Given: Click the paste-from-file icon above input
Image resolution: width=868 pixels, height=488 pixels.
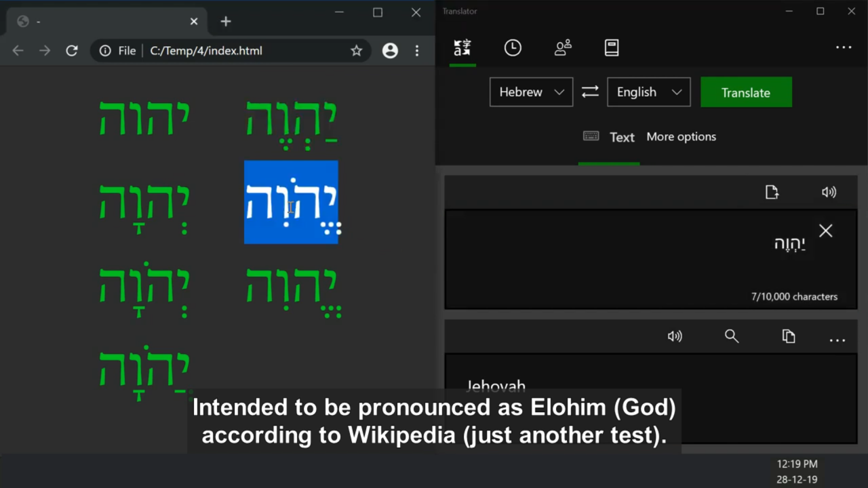Looking at the screenshot, I should (x=772, y=192).
